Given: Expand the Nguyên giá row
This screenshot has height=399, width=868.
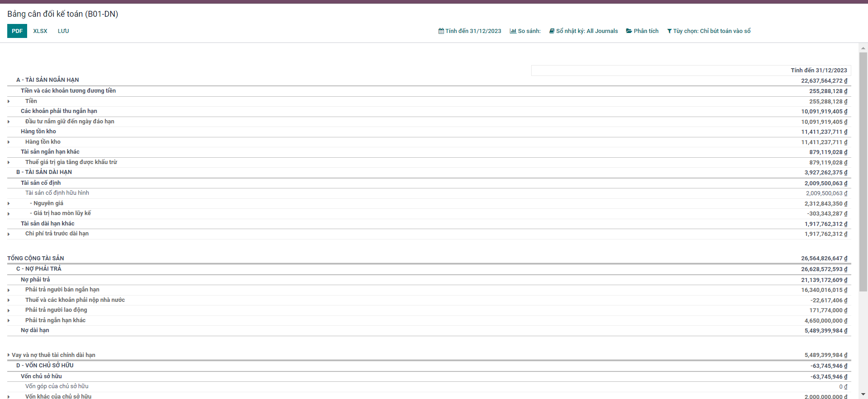Looking at the screenshot, I should tap(9, 203).
